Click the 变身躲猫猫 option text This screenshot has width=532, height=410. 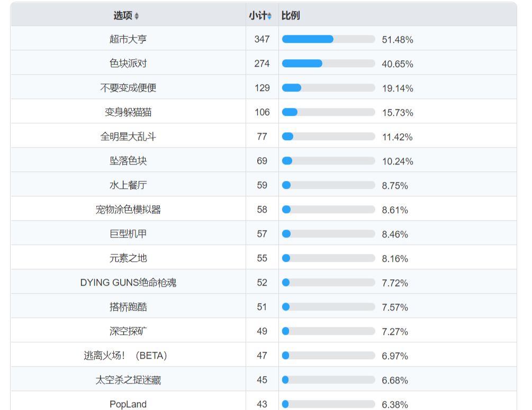128,112
